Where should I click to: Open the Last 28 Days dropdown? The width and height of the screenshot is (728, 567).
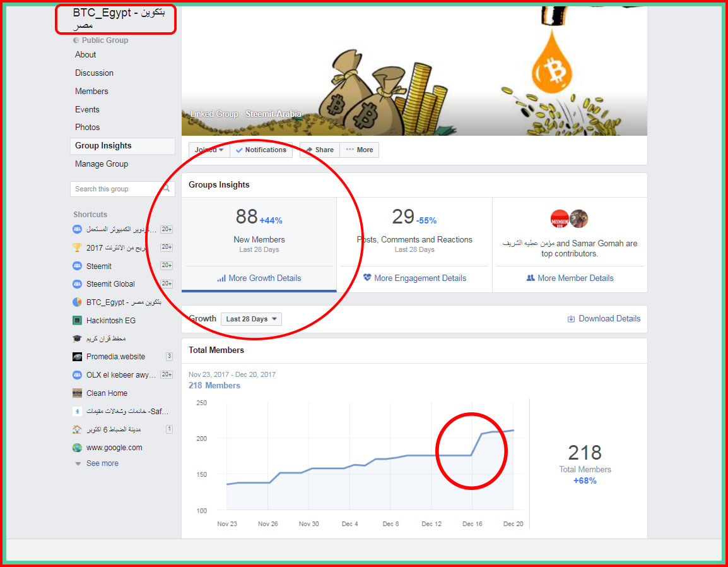click(x=251, y=319)
